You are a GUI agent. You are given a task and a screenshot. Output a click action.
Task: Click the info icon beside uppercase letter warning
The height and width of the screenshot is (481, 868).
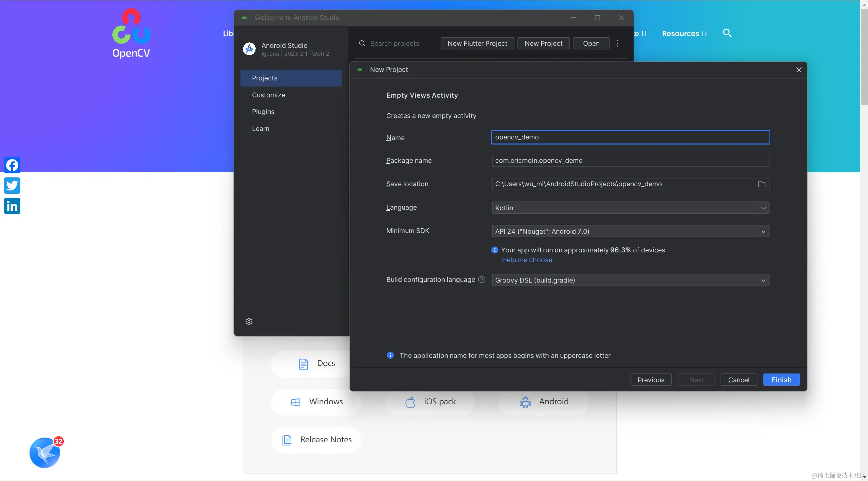[x=390, y=355]
